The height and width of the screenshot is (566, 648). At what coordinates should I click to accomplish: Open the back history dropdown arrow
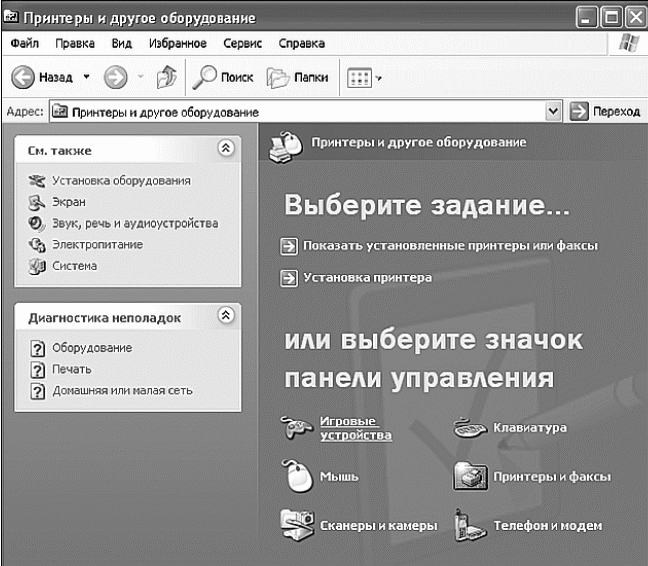click(86, 77)
